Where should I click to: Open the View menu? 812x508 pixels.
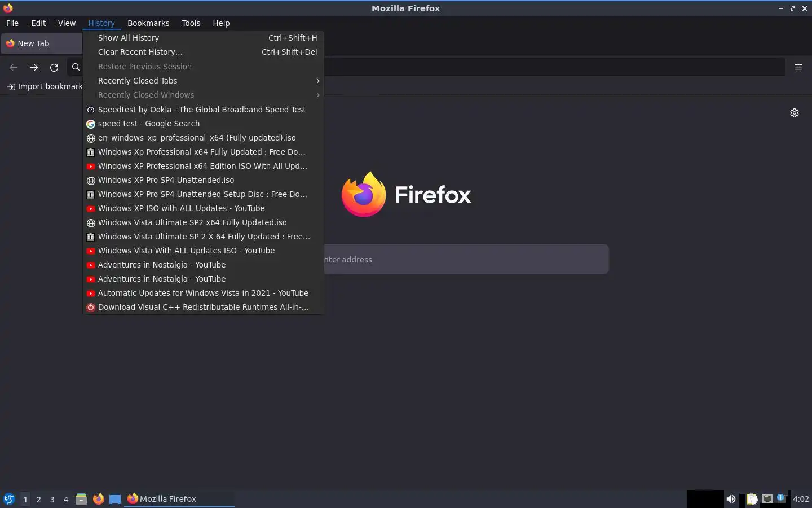(x=67, y=23)
